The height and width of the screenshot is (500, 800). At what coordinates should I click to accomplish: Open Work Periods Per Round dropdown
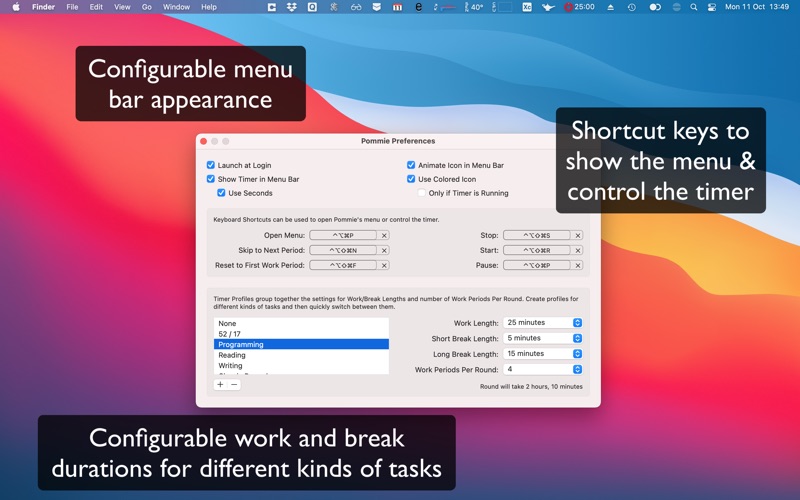pyautogui.click(x=543, y=369)
